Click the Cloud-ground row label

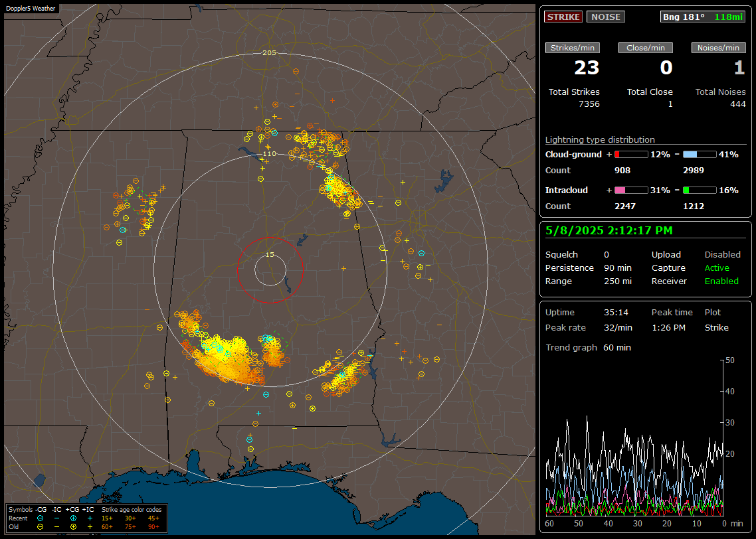(x=573, y=155)
